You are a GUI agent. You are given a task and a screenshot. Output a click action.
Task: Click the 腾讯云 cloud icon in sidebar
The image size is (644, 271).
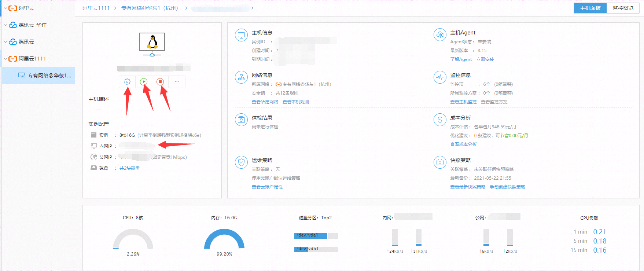pos(13,42)
